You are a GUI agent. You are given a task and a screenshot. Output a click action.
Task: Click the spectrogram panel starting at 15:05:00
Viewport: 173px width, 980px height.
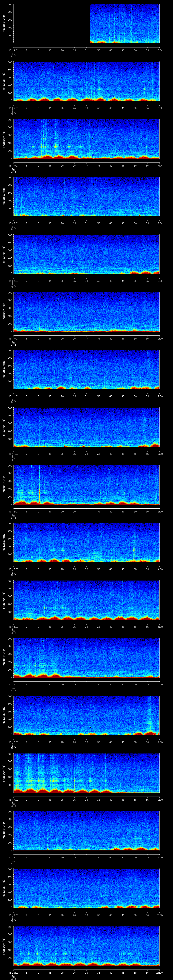pyautogui.click(x=87, y=81)
